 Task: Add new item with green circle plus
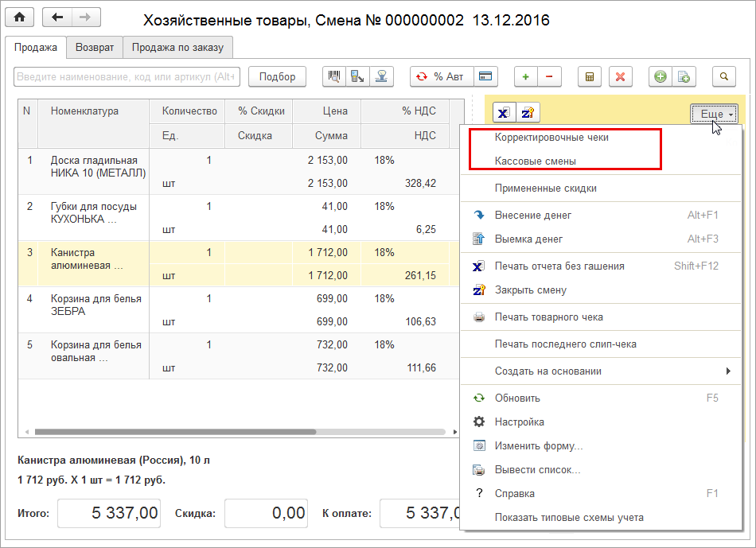pos(660,76)
